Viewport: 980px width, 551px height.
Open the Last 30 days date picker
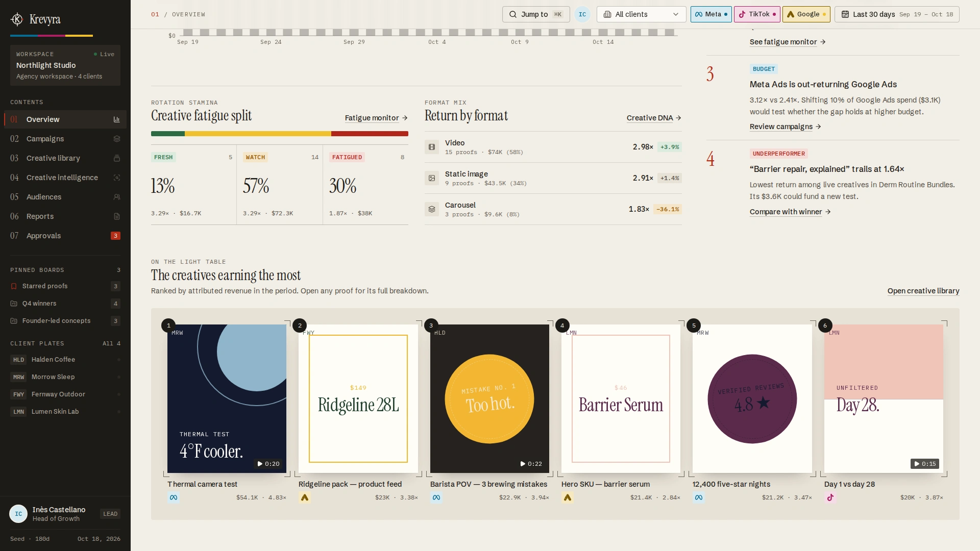pos(897,14)
